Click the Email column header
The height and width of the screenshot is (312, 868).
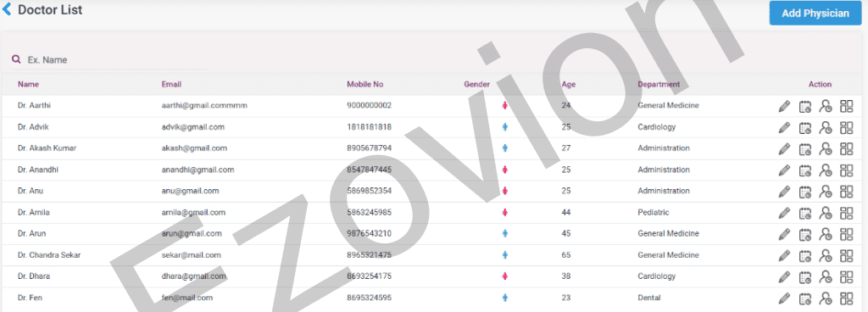point(171,85)
